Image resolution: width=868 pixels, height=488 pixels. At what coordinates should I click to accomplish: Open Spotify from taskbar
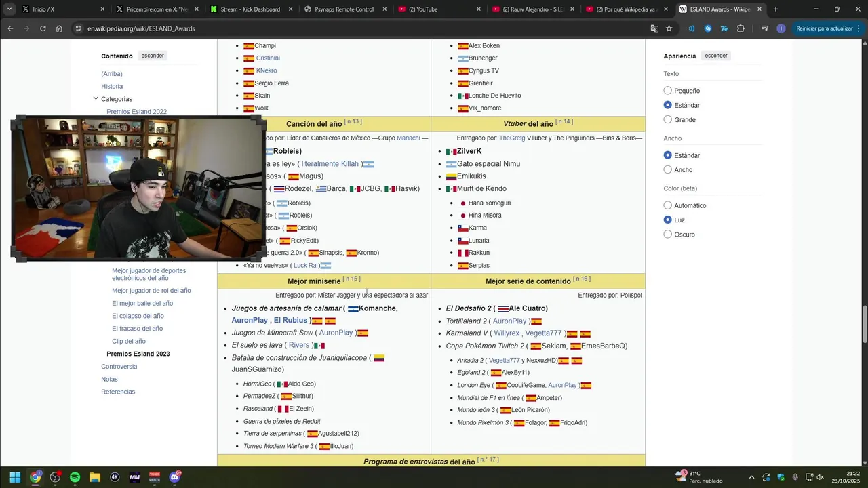(75, 477)
